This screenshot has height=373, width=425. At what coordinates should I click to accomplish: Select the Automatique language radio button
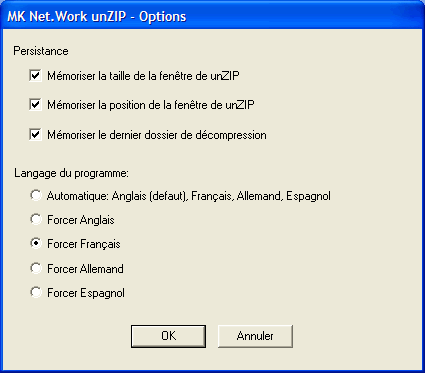[36, 195]
